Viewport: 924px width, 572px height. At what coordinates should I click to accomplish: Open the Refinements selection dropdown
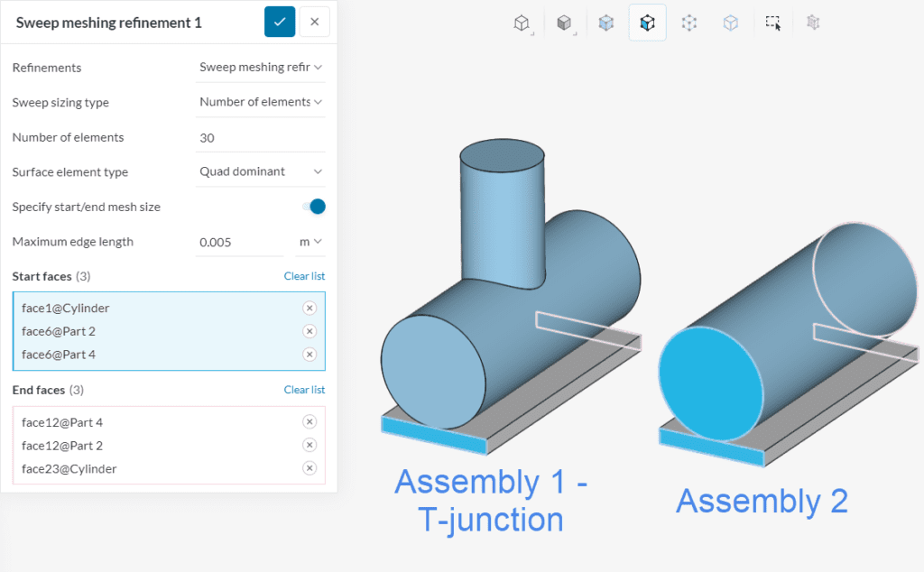click(260, 67)
